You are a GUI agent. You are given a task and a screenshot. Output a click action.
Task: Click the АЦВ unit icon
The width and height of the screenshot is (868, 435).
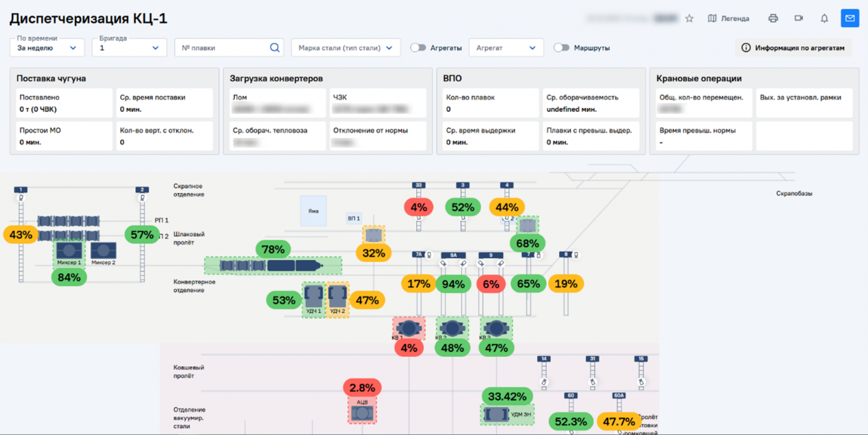pos(362,413)
